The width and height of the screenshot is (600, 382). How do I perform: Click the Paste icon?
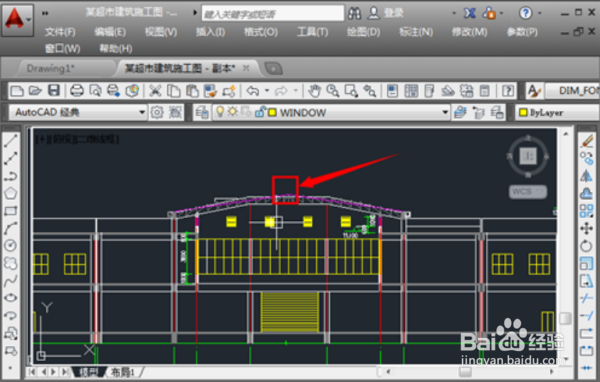click(192, 91)
